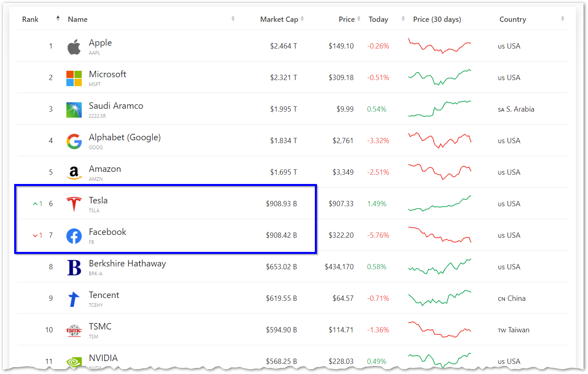Click the Google G logo
This screenshot has width=588, height=374.
(74, 142)
